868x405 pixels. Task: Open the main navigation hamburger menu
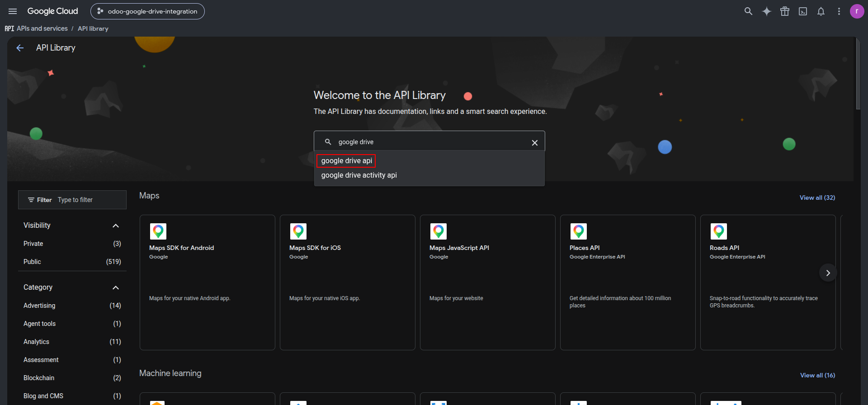pos(13,11)
